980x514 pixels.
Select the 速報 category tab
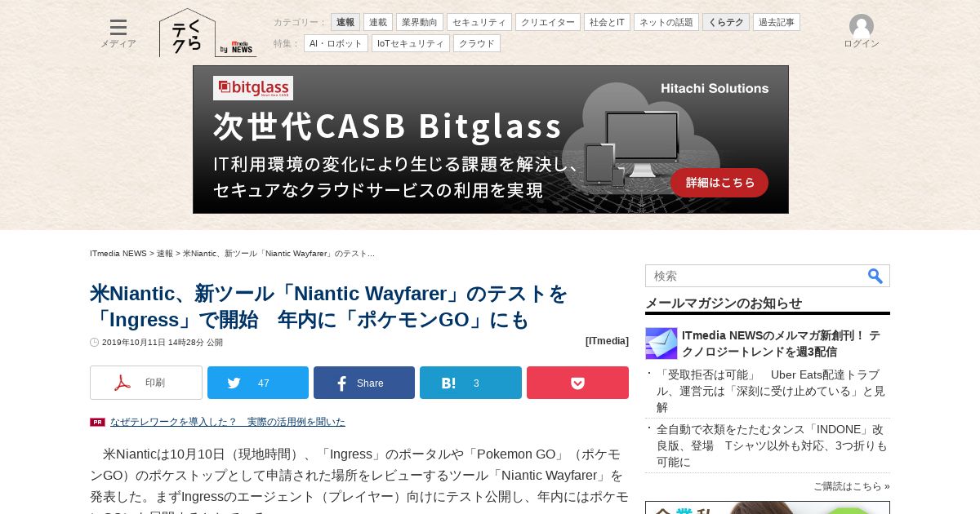point(345,22)
